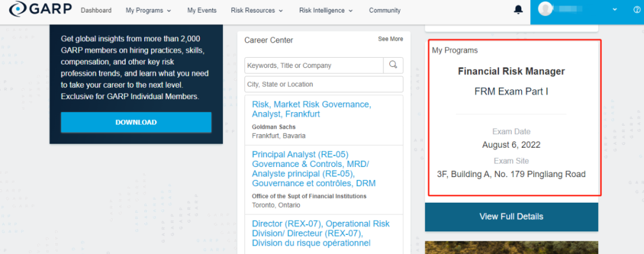This screenshot has height=254, width=644.
Task: Expand the My Programs menu
Action: point(148,11)
